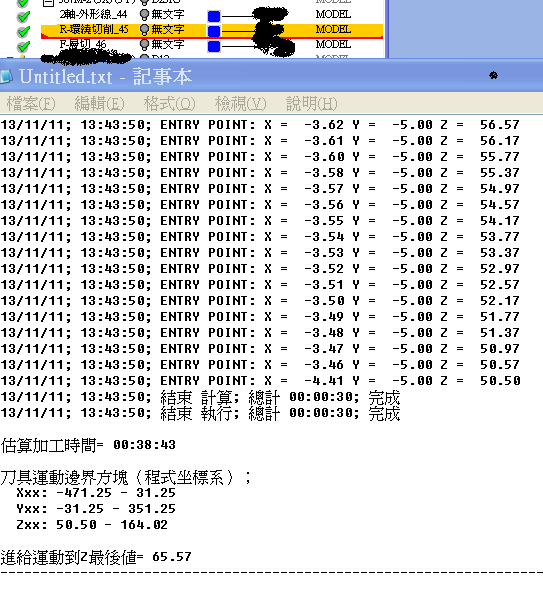Click the entry point line with Z = 52.57
This screenshot has width=543, height=601.
tap(260, 285)
